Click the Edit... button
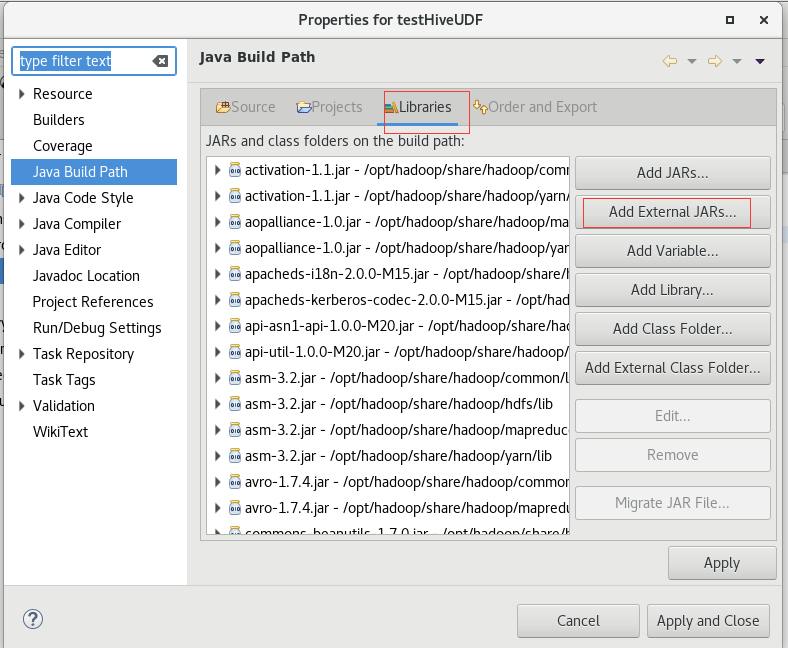The image size is (788, 648). (672, 416)
